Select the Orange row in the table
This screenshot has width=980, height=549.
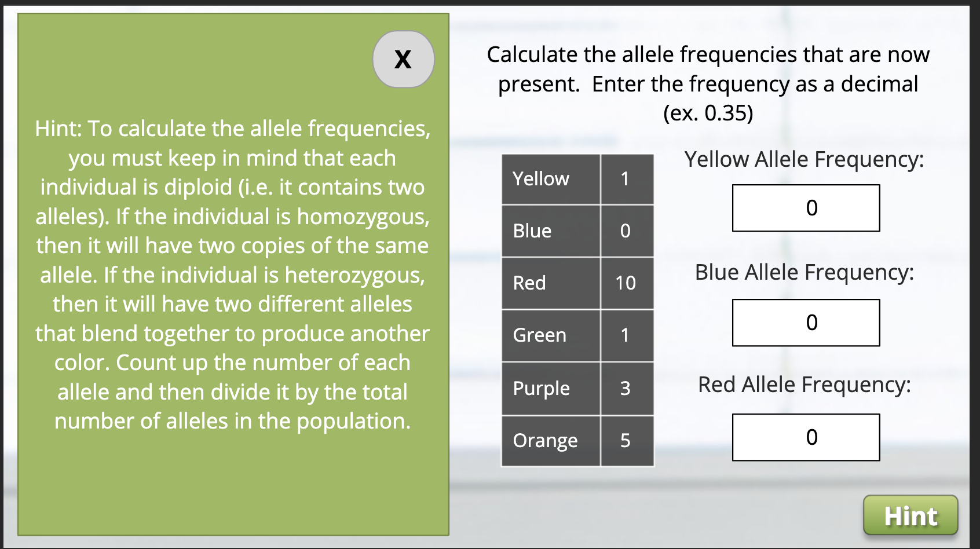550,440
